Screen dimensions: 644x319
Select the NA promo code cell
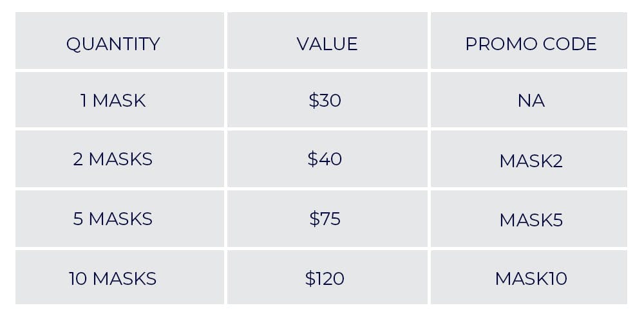[x=531, y=100]
